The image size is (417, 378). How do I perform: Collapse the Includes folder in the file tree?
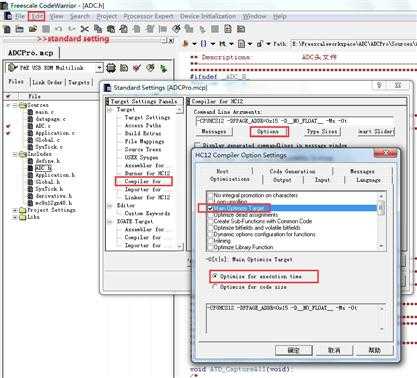(x=15, y=154)
